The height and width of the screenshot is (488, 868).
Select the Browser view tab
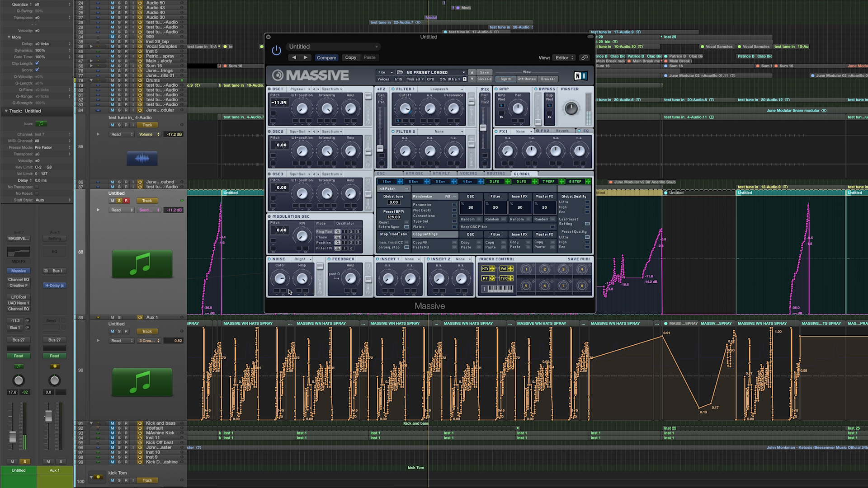(x=547, y=79)
